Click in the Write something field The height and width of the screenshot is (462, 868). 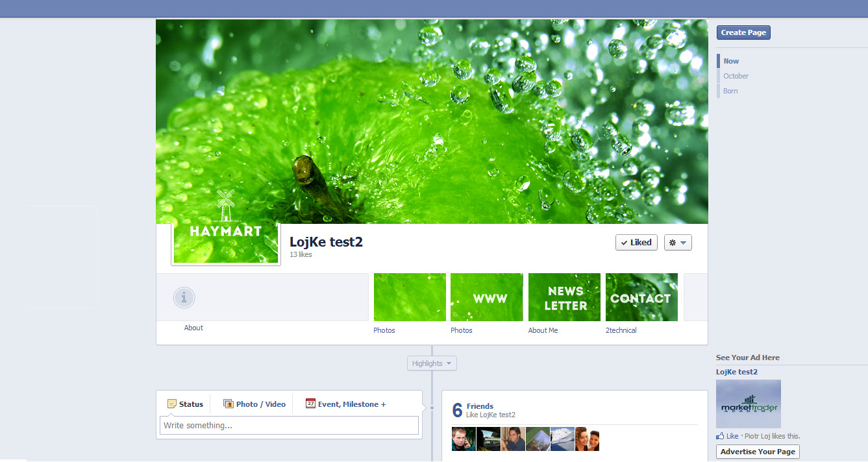click(x=289, y=426)
